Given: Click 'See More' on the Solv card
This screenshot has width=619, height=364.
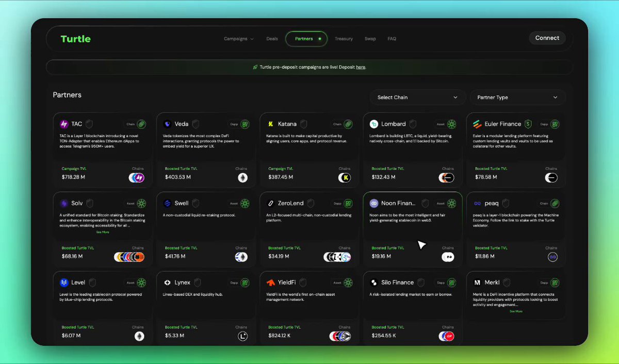Looking at the screenshot, I should pyautogui.click(x=103, y=232).
